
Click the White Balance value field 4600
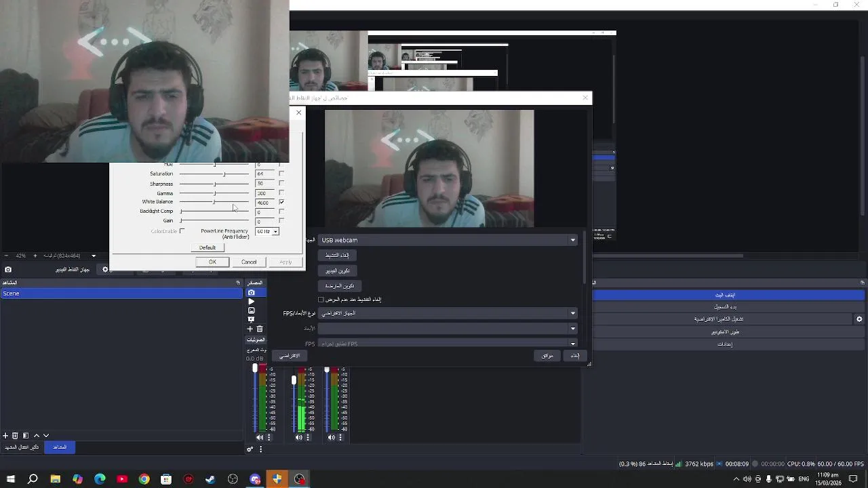(x=265, y=202)
